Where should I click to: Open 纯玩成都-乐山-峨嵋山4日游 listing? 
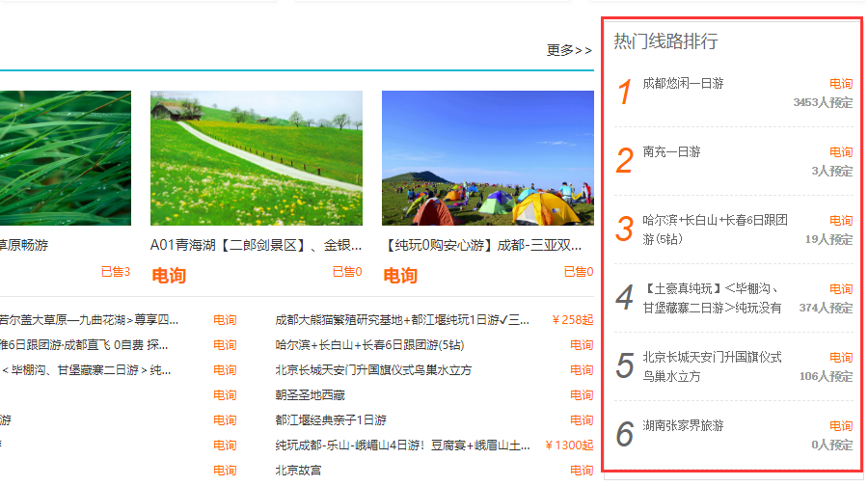point(402,445)
